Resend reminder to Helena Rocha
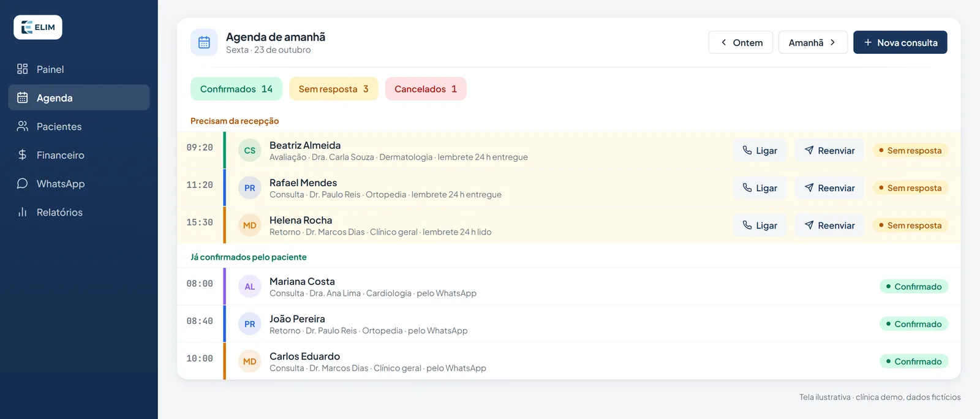980x419 pixels. [x=829, y=225]
